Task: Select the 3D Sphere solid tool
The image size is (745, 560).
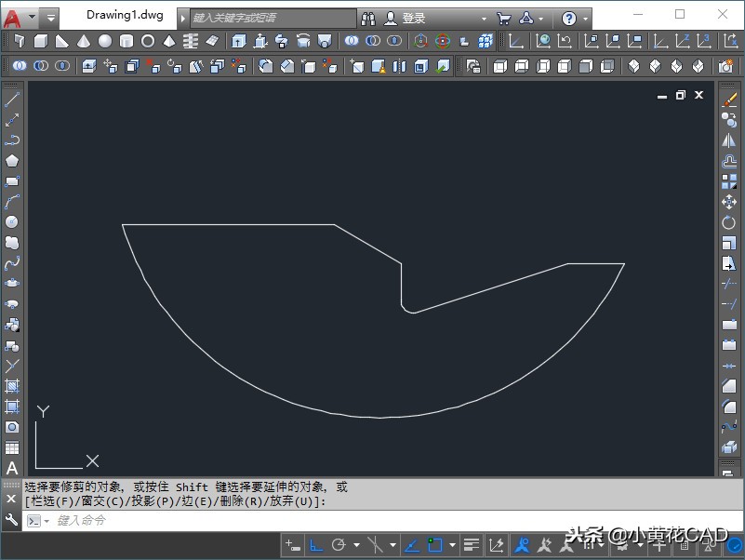Action: tap(105, 41)
